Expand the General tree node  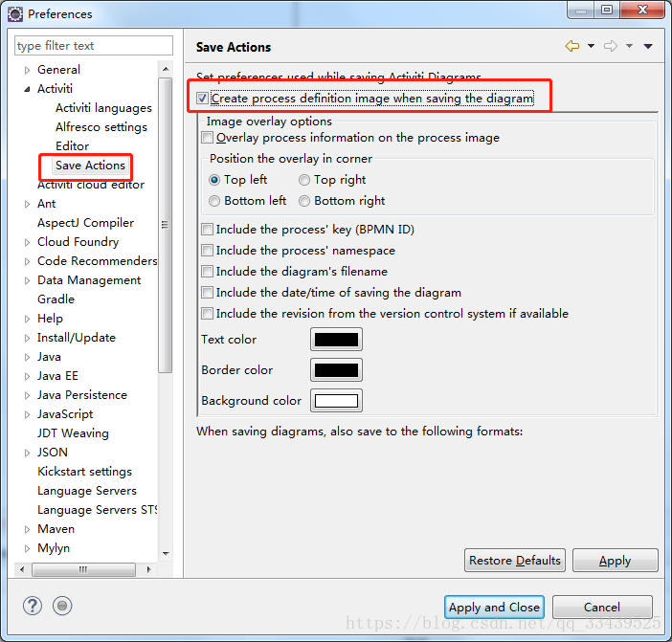point(27,70)
